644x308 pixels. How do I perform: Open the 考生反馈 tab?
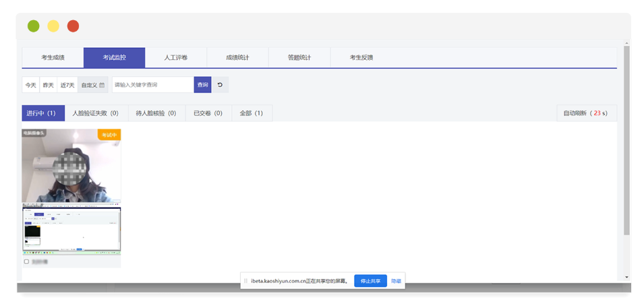(x=361, y=58)
